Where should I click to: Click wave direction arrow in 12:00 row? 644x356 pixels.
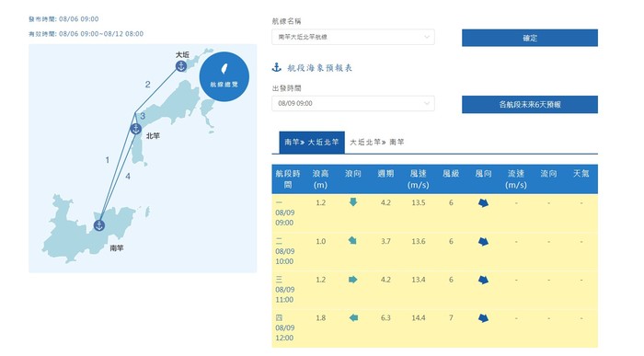pos(353,317)
